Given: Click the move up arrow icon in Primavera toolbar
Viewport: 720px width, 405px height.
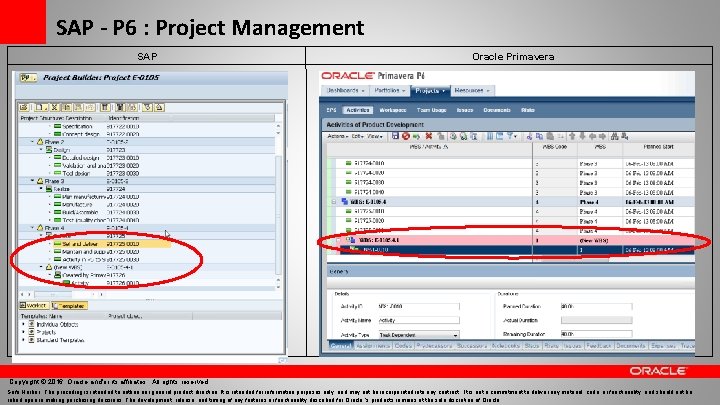Looking at the screenshot, I should tap(572, 136).
